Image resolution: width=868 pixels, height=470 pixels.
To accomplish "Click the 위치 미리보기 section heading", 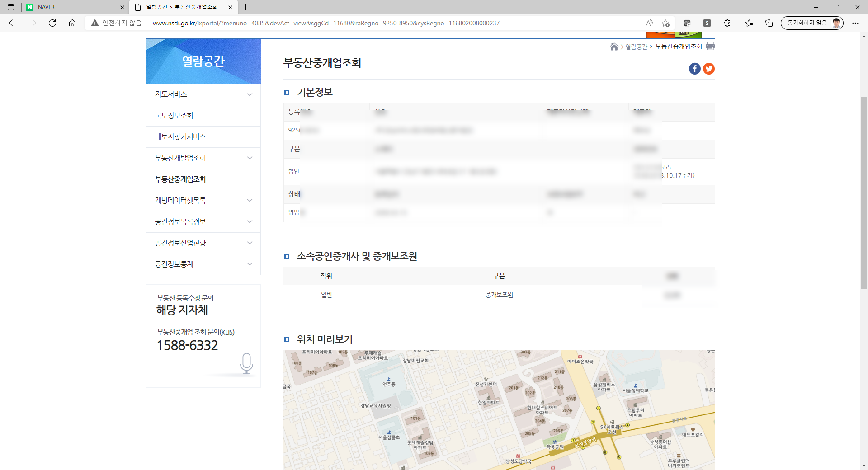I will (325, 339).
